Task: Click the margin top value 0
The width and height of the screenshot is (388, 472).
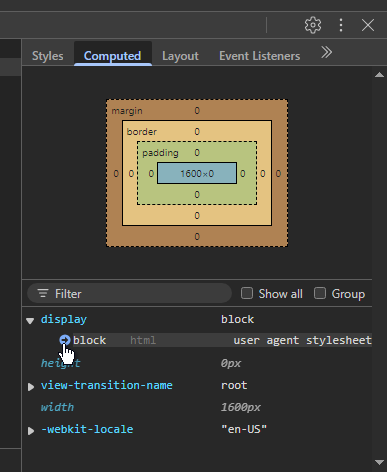Action: tap(197, 111)
